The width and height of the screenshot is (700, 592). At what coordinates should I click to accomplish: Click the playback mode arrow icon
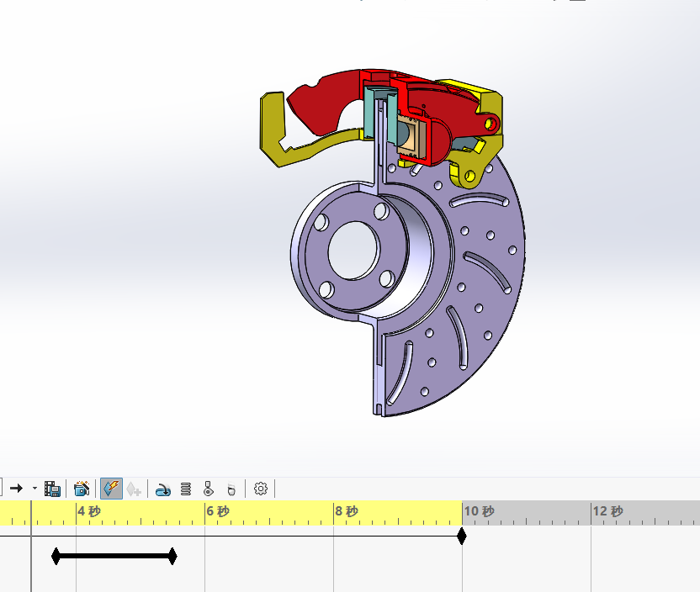click(x=16, y=488)
